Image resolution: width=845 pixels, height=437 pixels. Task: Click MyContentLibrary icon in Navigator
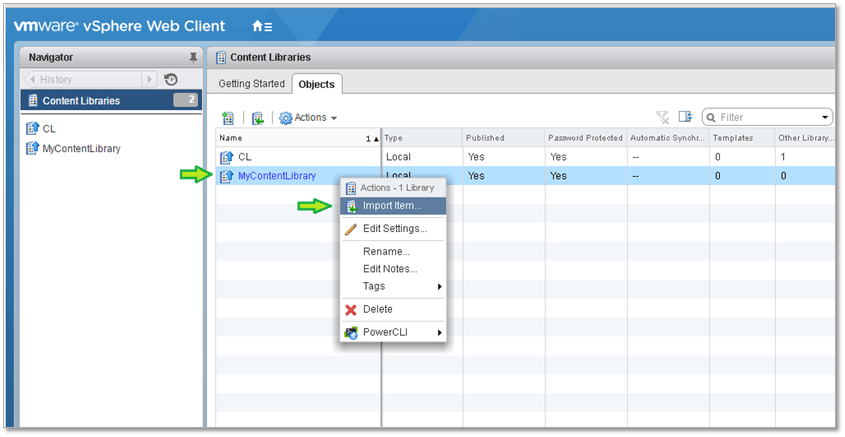[32, 148]
